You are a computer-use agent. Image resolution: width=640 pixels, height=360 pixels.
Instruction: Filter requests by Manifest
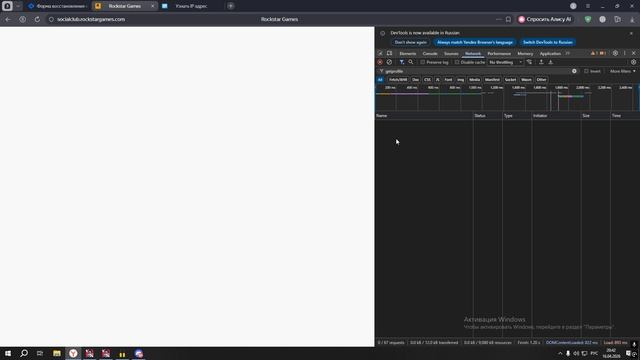[x=492, y=80]
